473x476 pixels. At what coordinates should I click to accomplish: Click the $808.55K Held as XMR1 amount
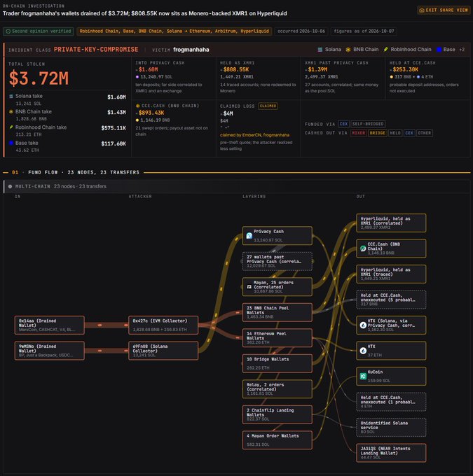coord(236,69)
